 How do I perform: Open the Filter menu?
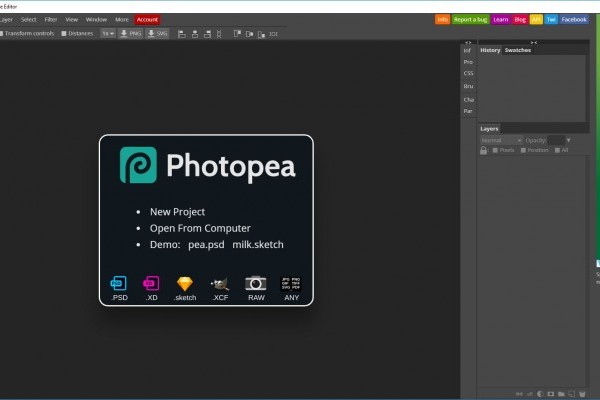(x=51, y=20)
